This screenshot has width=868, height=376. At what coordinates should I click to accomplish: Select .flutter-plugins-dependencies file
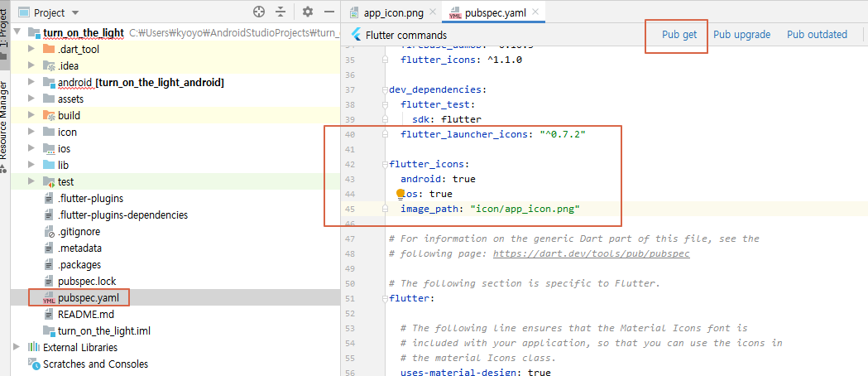pos(122,215)
